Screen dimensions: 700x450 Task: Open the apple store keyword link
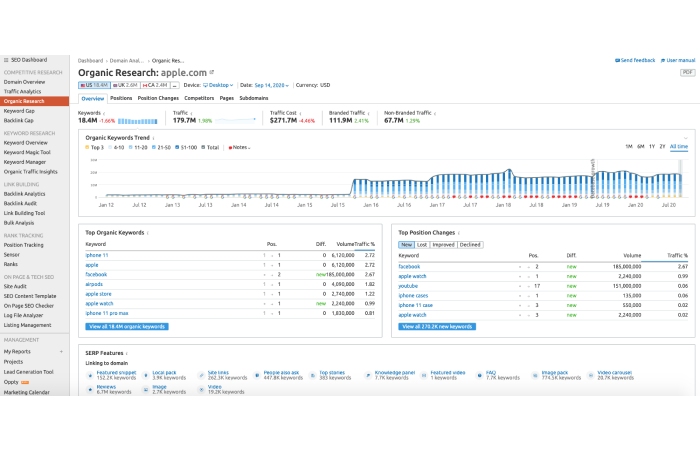pos(98,294)
